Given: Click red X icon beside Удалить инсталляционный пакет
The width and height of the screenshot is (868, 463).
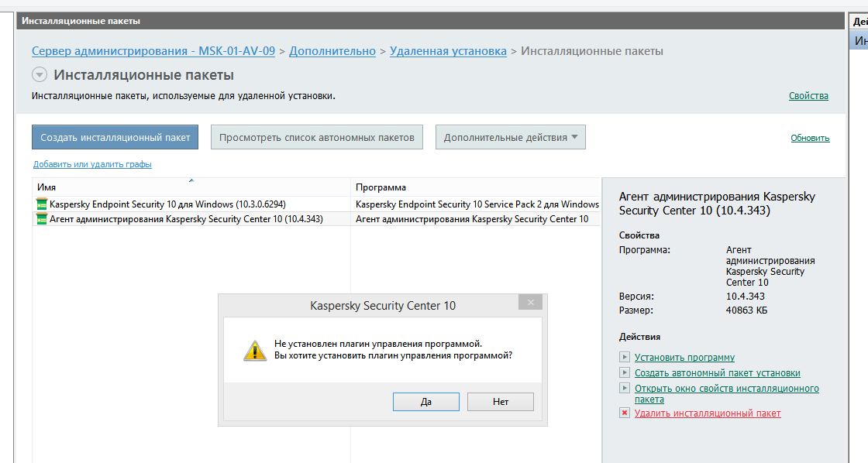Looking at the screenshot, I should pos(625,413).
